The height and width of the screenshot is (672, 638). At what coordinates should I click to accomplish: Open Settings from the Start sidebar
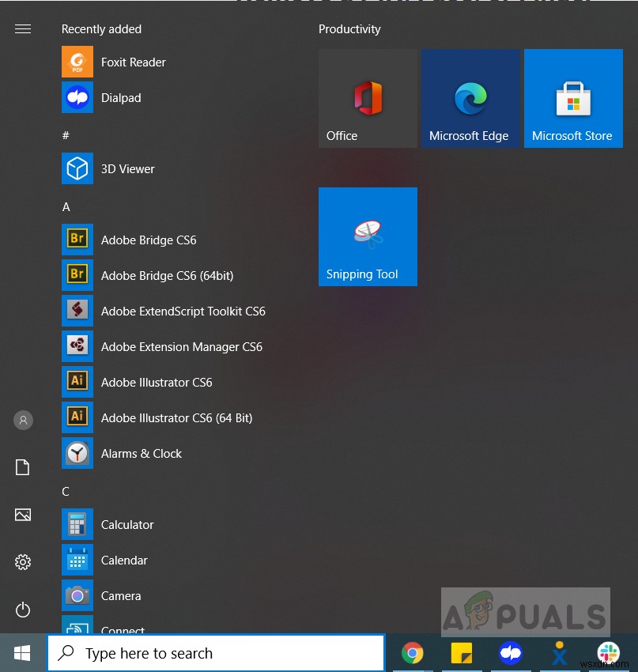coord(23,562)
